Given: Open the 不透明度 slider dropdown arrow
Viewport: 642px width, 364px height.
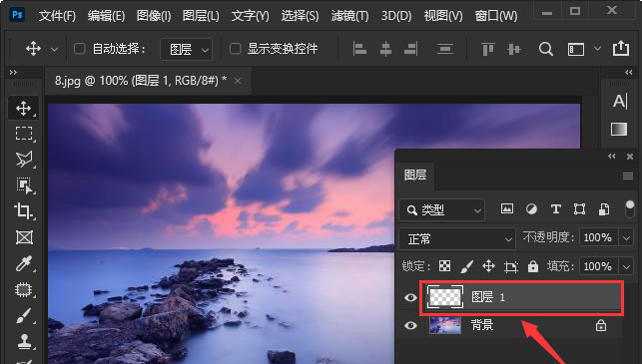Looking at the screenshot, I should point(626,237).
